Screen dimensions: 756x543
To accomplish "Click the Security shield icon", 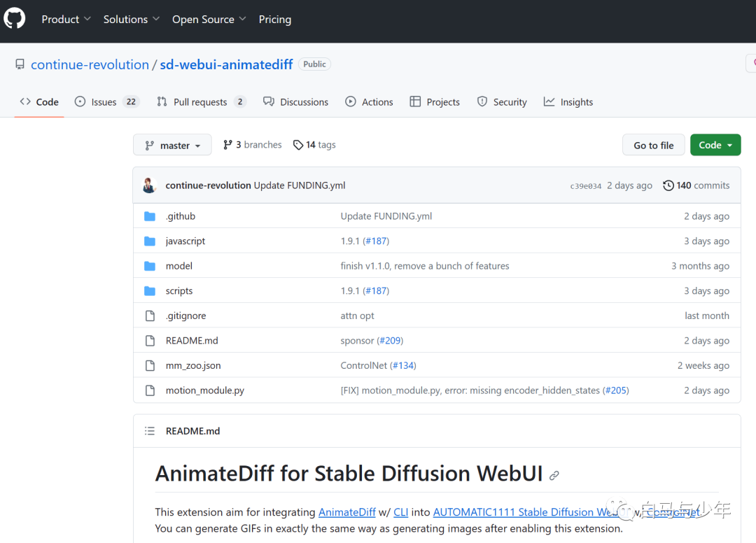I will 482,101.
